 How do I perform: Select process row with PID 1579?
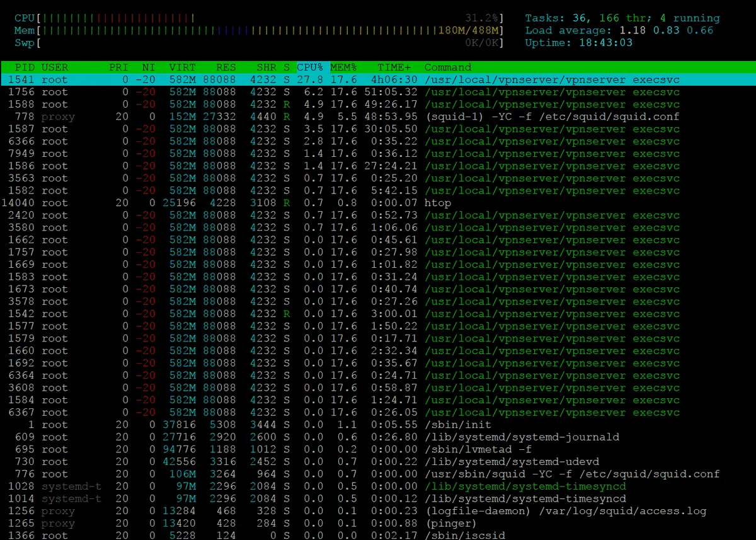coord(378,338)
